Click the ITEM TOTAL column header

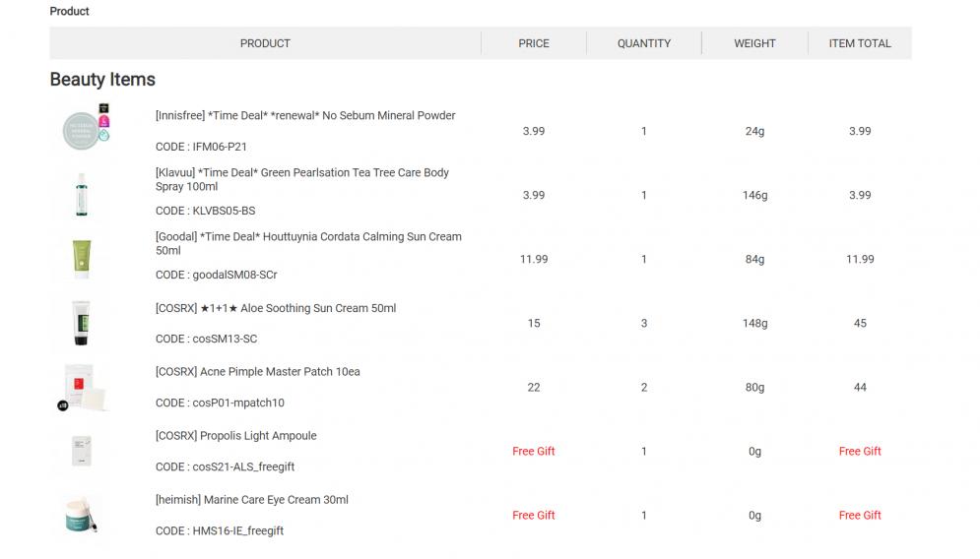[x=860, y=43]
